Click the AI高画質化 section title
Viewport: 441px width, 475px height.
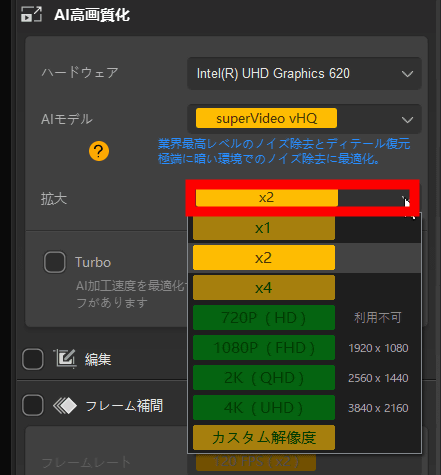[92, 15]
